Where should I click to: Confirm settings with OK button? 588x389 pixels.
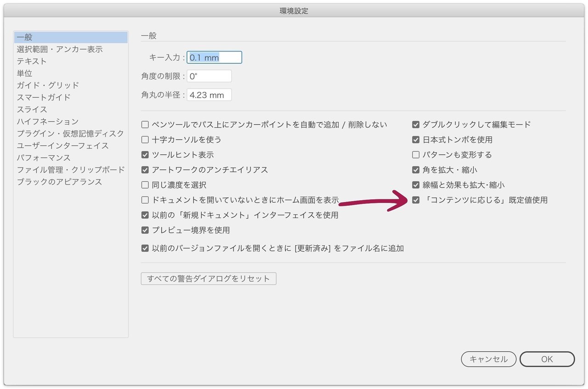click(547, 359)
